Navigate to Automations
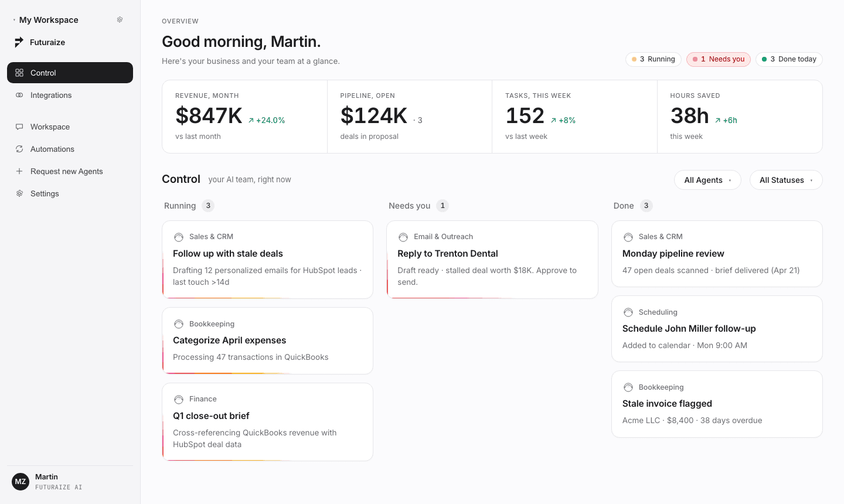844x504 pixels. [x=70, y=149]
